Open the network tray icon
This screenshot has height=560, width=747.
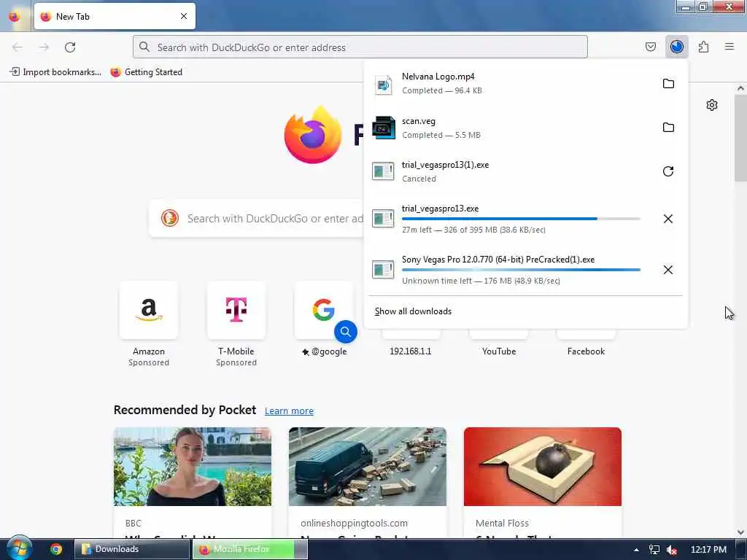point(654,550)
